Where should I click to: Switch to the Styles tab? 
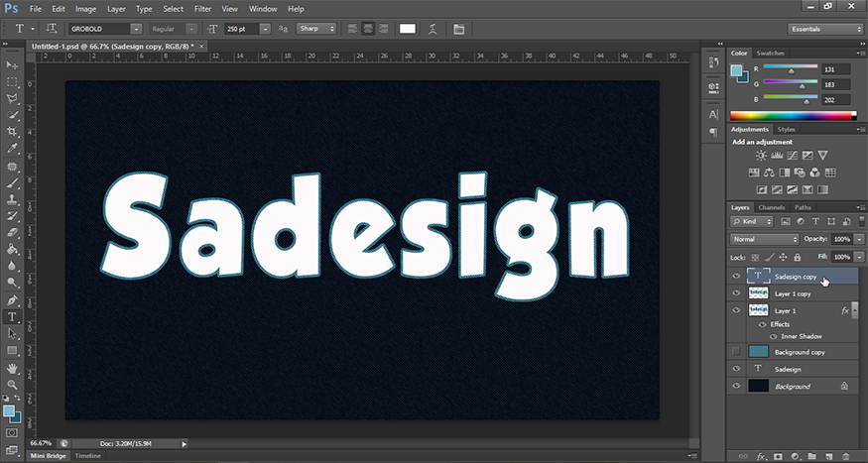coord(786,130)
